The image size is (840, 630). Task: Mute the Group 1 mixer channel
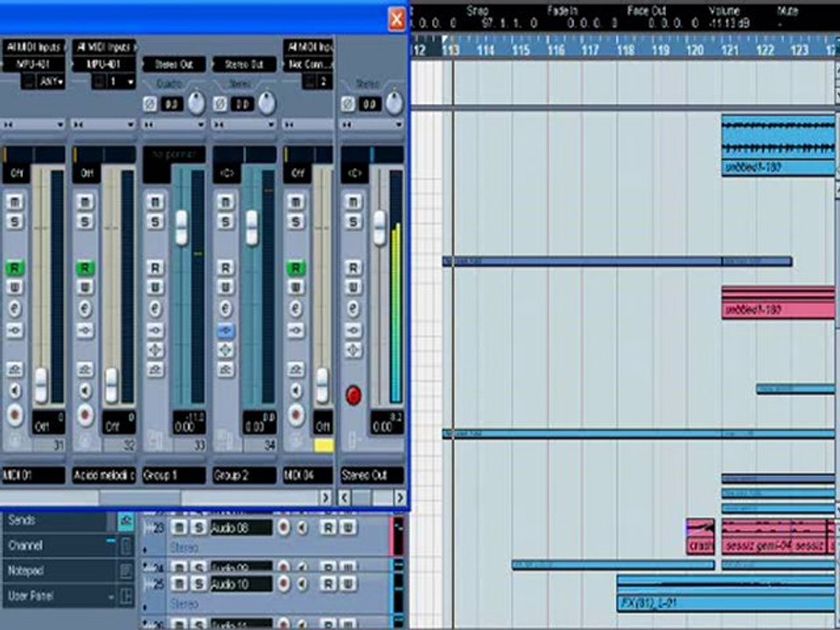click(x=156, y=202)
